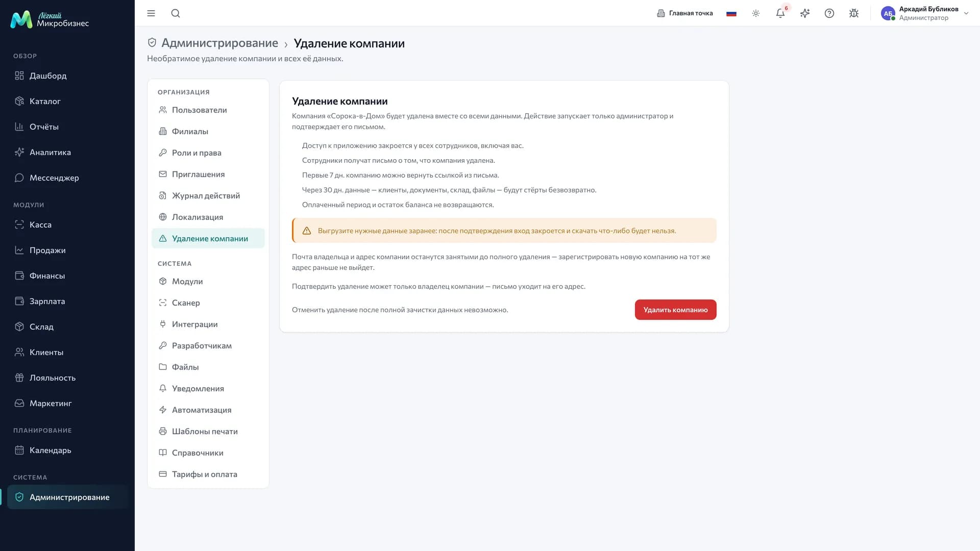Collapse sidebar using hamburger menu icon
Viewport: 980px width, 551px height.
coord(151,13)
